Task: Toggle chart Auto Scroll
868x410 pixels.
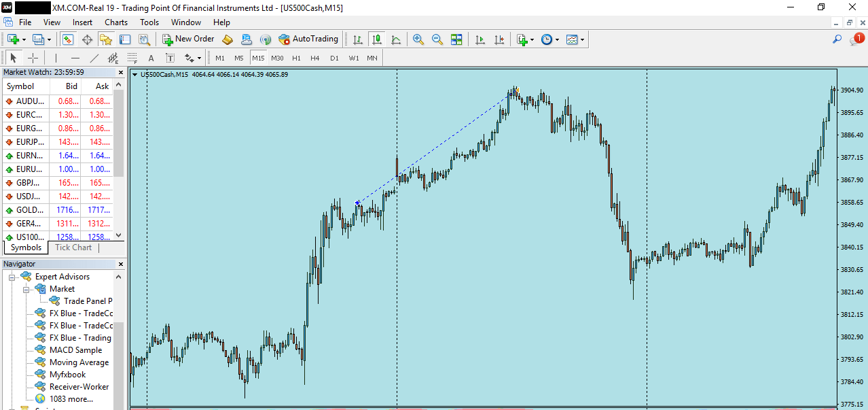Action: pos(480,39)
